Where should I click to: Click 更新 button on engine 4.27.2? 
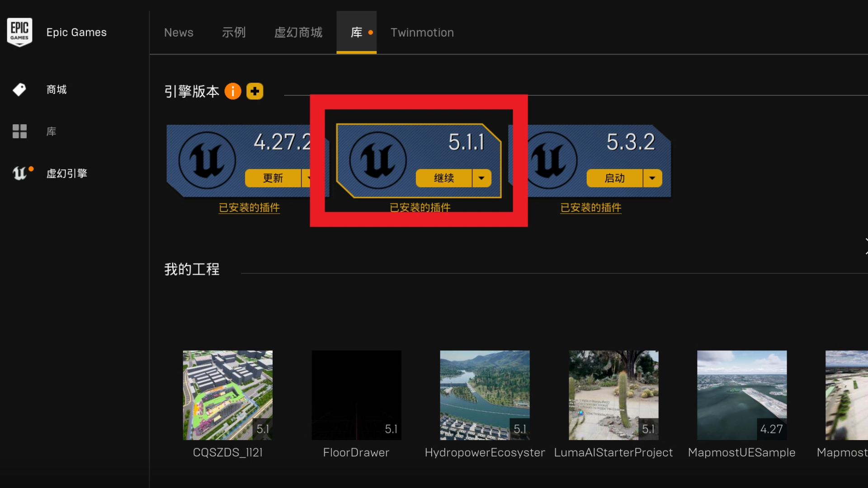point(273,178)
